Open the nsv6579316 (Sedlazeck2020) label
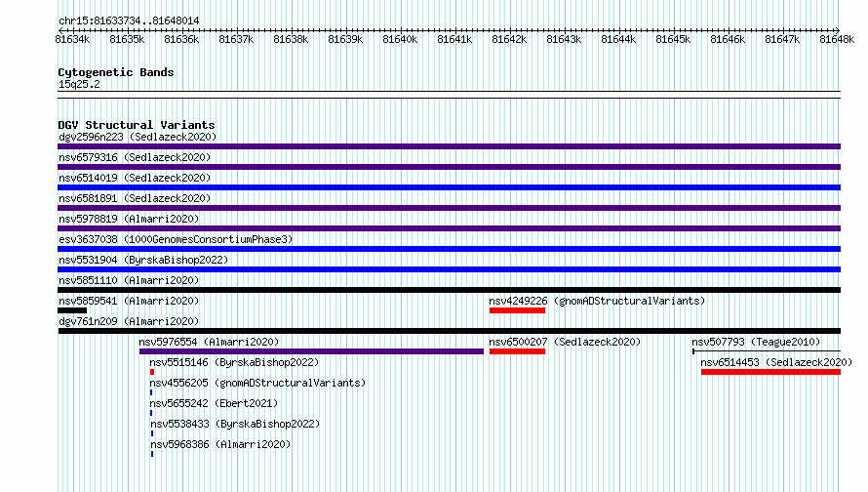 [135, 157]
